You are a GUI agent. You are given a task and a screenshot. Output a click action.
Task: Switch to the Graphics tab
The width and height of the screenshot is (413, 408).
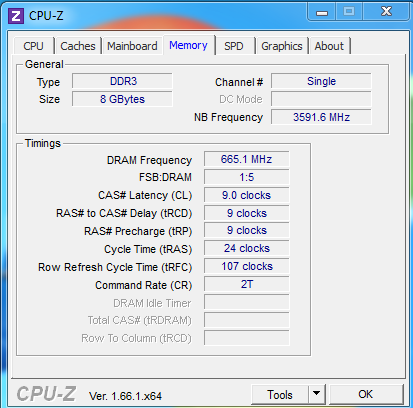282,46
